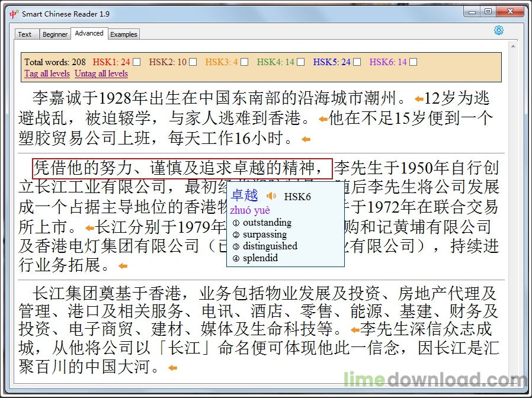The width and height of the screenshot is (532, 398).
Task: Toggle the HSK4 checkbox
Action: pyautogui.click(x=300, y=62)
